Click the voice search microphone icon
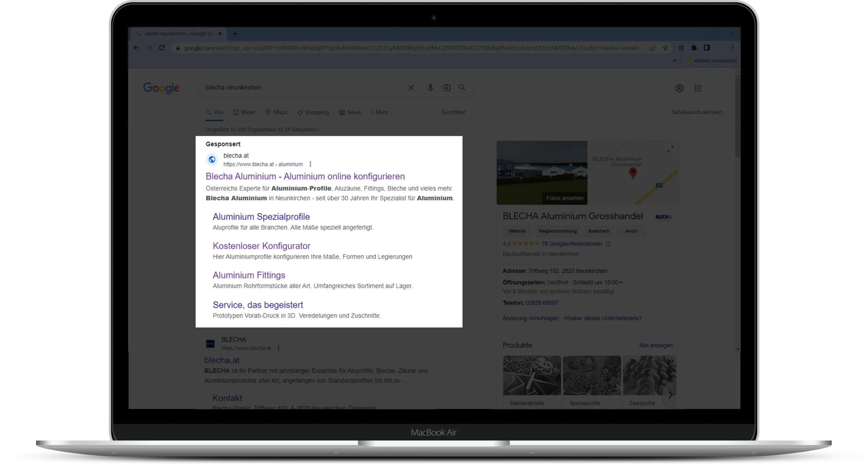This screenshot has width=868, height=465. point(430,88)
